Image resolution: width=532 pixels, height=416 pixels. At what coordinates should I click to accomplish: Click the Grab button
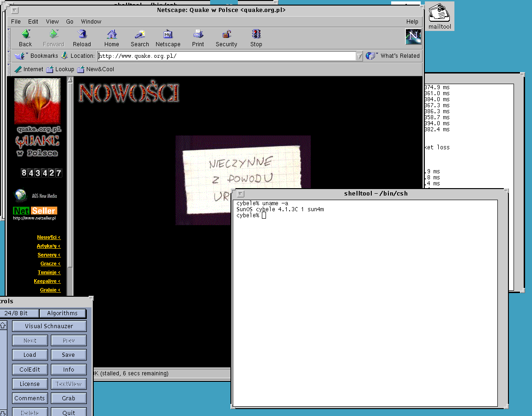[x=68, y=398]
